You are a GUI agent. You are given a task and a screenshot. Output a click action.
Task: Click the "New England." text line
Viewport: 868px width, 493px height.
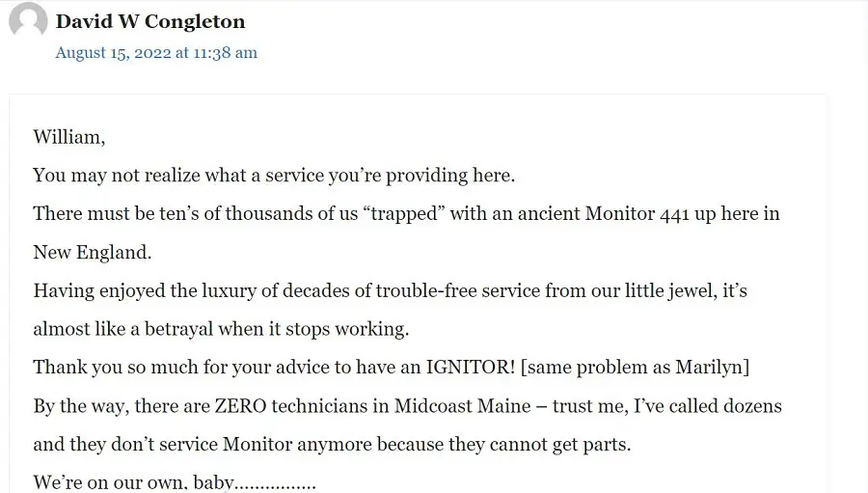coord(93,253)
